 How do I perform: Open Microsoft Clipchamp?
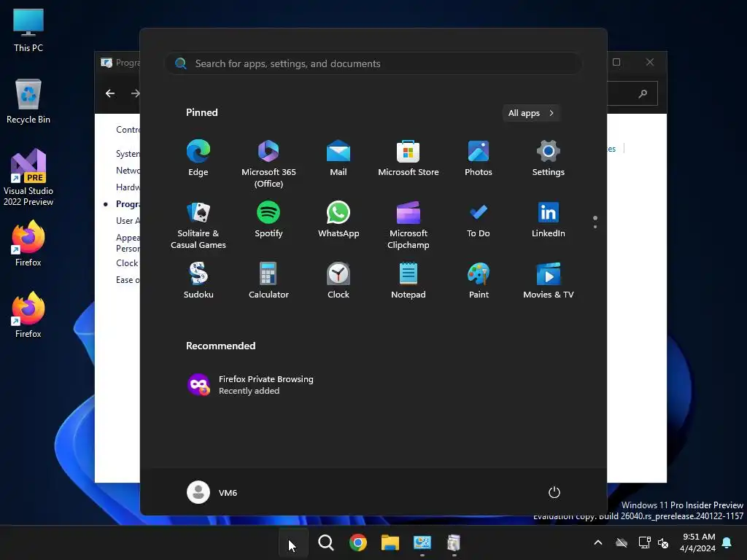pyautogui.click(x=409, y=225)
